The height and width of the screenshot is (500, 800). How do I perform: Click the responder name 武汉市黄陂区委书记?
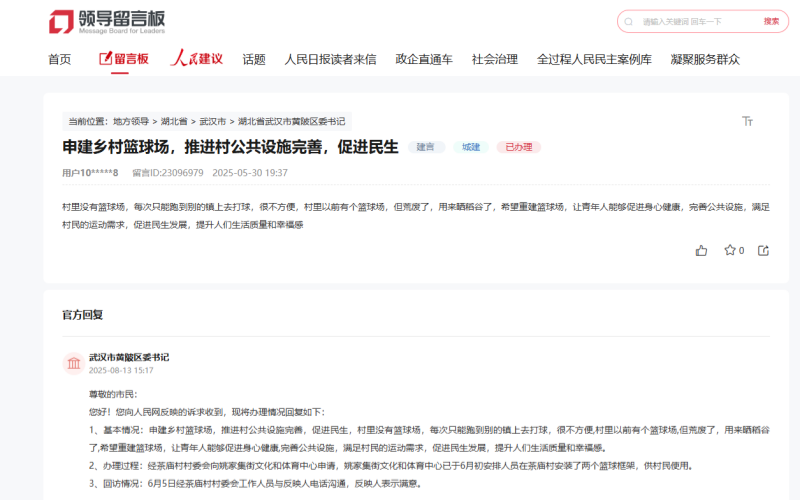[x=129, y=357]
